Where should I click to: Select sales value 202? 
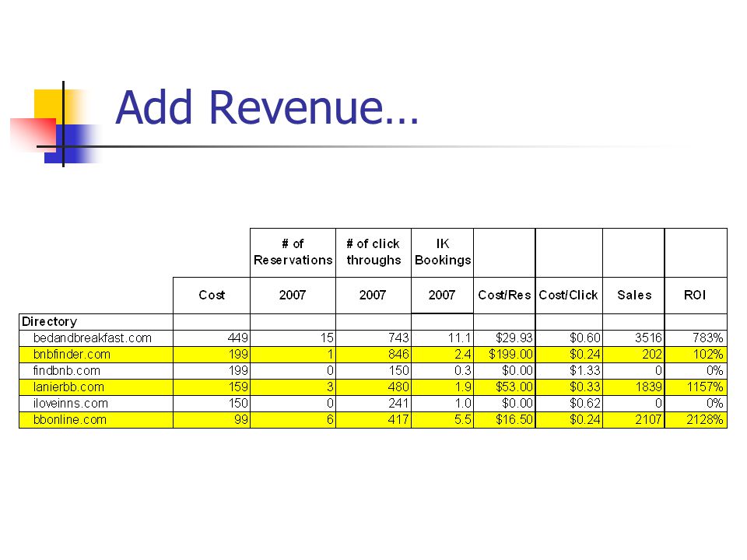pos(633,355)
